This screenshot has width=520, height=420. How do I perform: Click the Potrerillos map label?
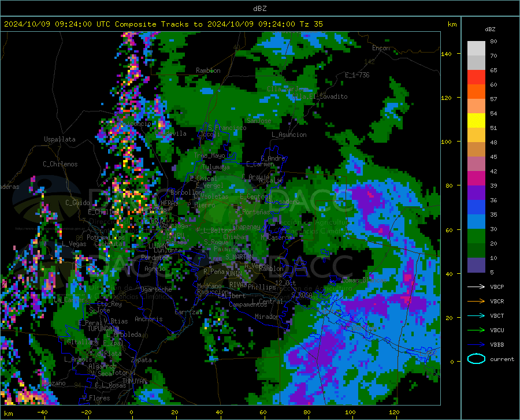pos(106,237)
